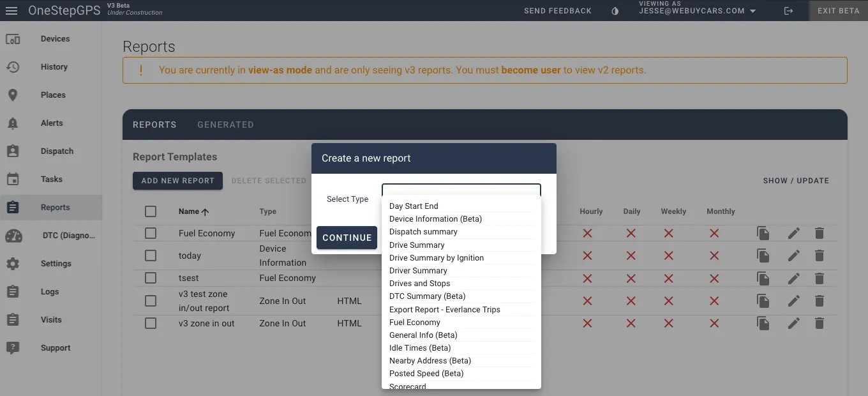Choose 'Fuel Economy' in the Select Type list
This screenshot has width=868, height=396.
(415, 322)
